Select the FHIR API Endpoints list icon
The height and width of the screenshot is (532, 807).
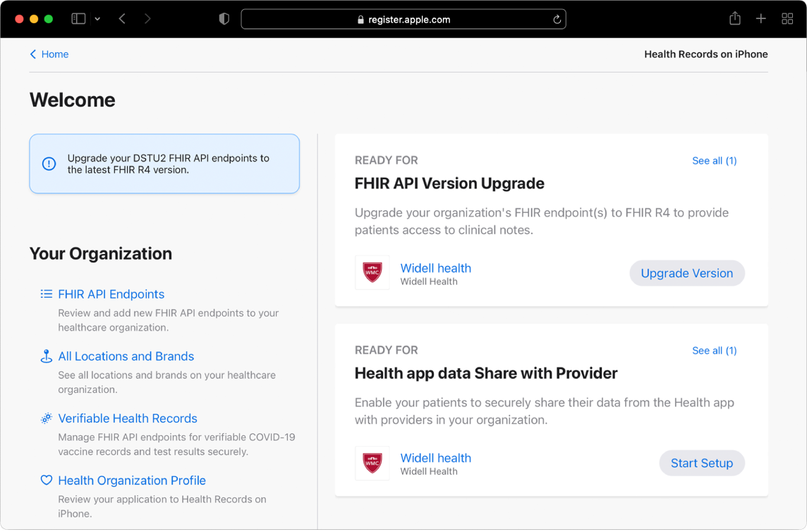tap(46, 294)
